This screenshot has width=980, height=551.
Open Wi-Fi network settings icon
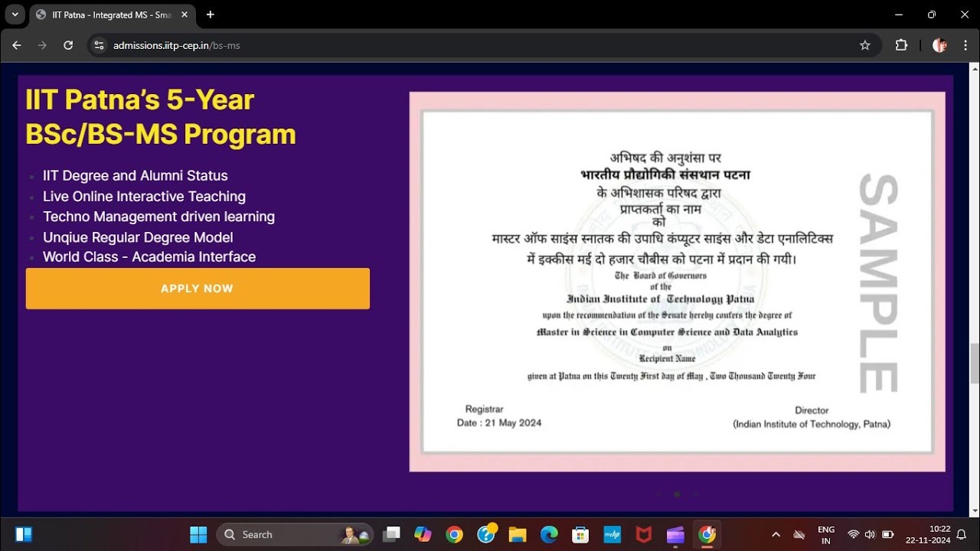854,534
